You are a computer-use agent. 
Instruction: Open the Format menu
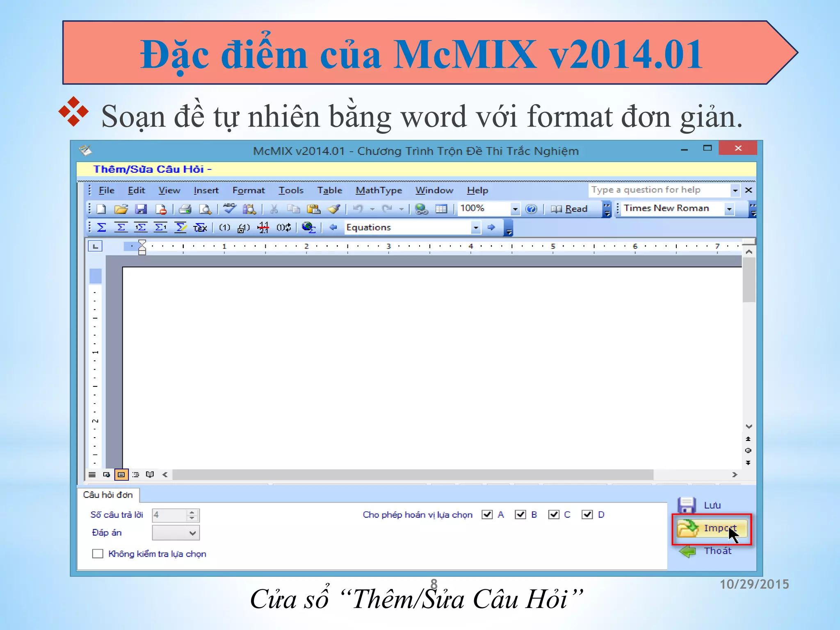coord(249,190)
